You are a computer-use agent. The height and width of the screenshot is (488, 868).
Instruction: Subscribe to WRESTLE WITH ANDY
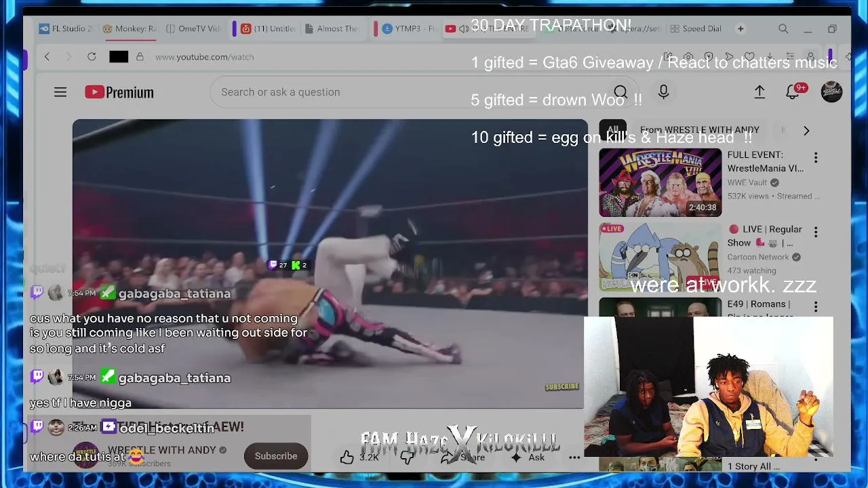click(x=276, y=456)
